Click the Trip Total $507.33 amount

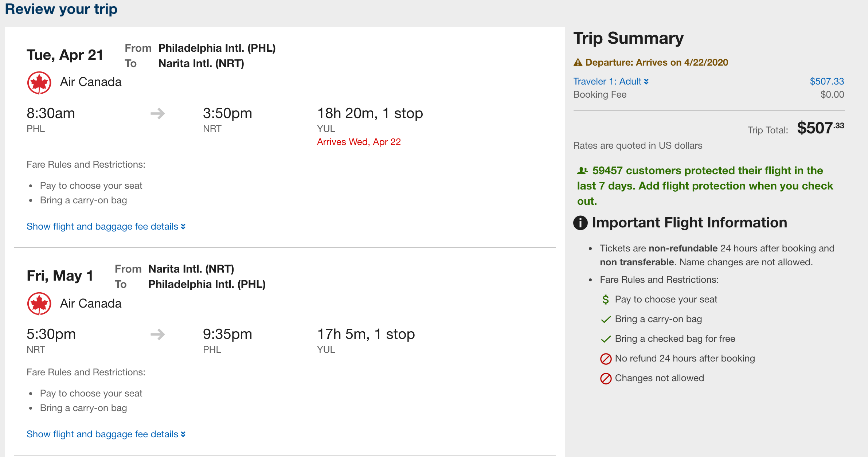click(820, 128)
